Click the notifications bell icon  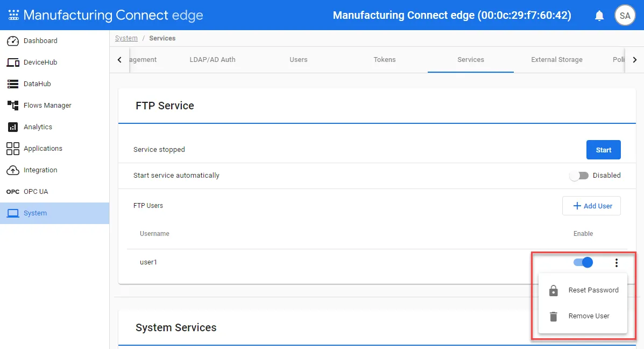click(599, 16)
